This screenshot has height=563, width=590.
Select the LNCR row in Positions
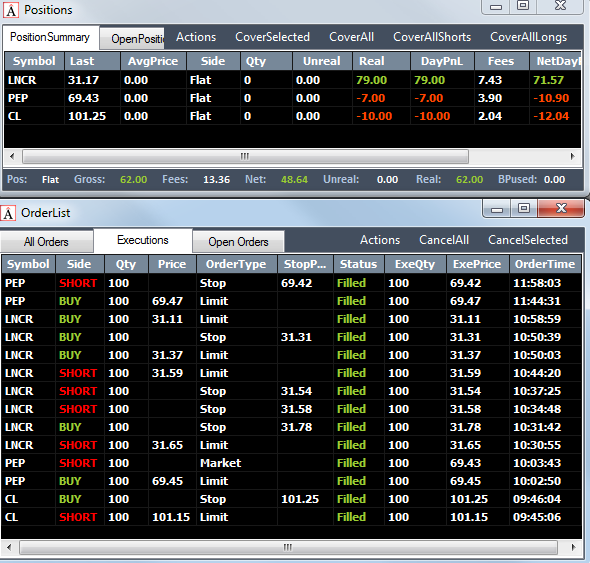coord(292,80)
